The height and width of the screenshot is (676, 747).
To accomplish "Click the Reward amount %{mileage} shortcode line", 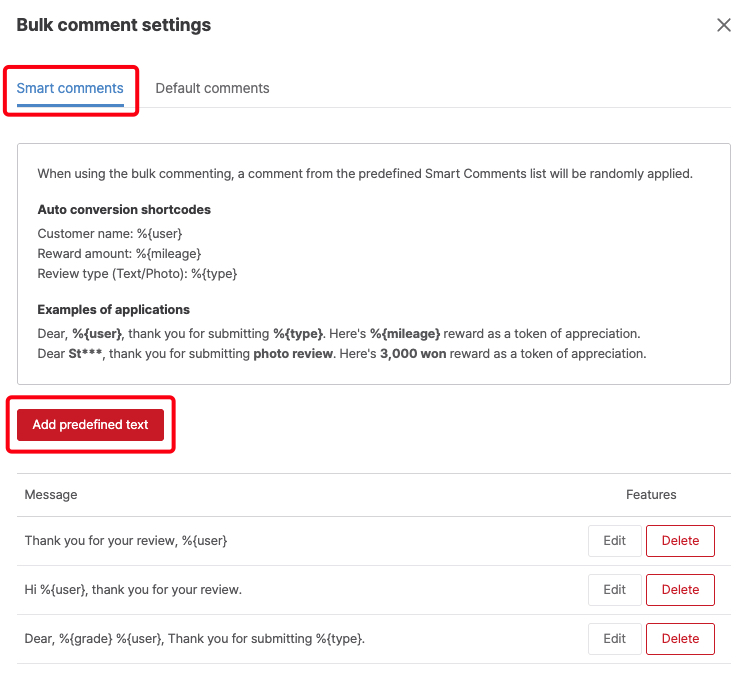I will 119,253.
